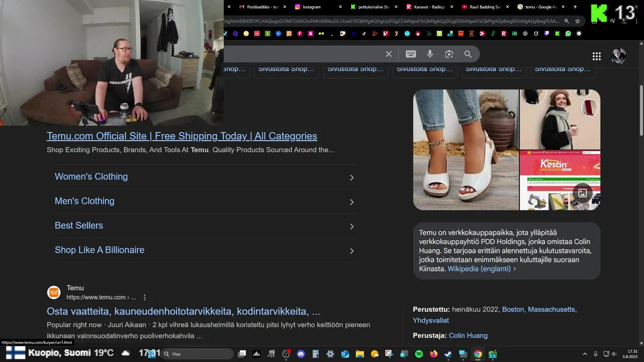This screenshot has width=644, height=362.
Task: Open OBS Studio from the taskbar
Action: coord(286,354)
